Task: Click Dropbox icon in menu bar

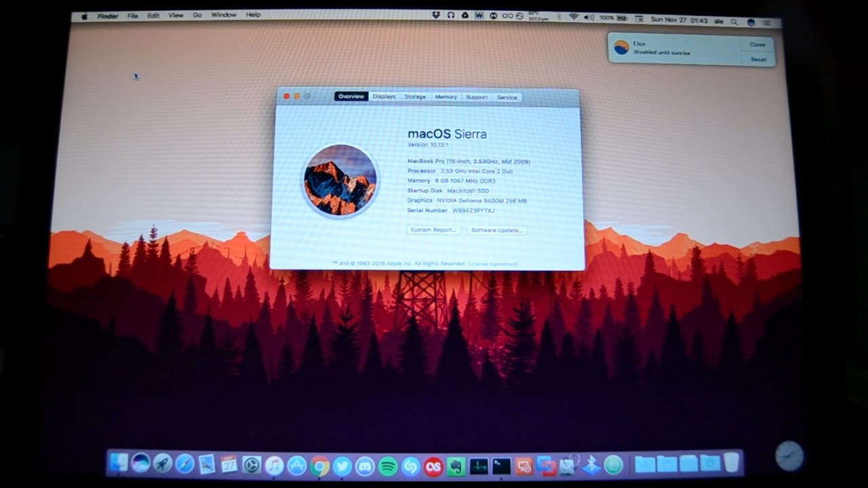Action: pyautogui.click(x=437, y=15)
